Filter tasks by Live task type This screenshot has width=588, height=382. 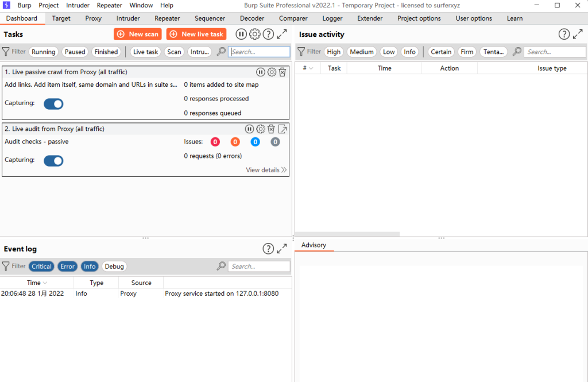[145, 52]
